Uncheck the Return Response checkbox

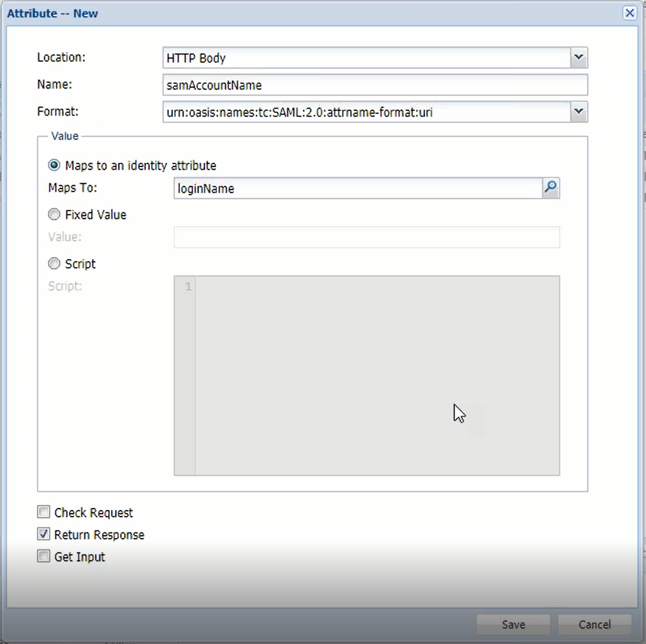tap(44, 534)
